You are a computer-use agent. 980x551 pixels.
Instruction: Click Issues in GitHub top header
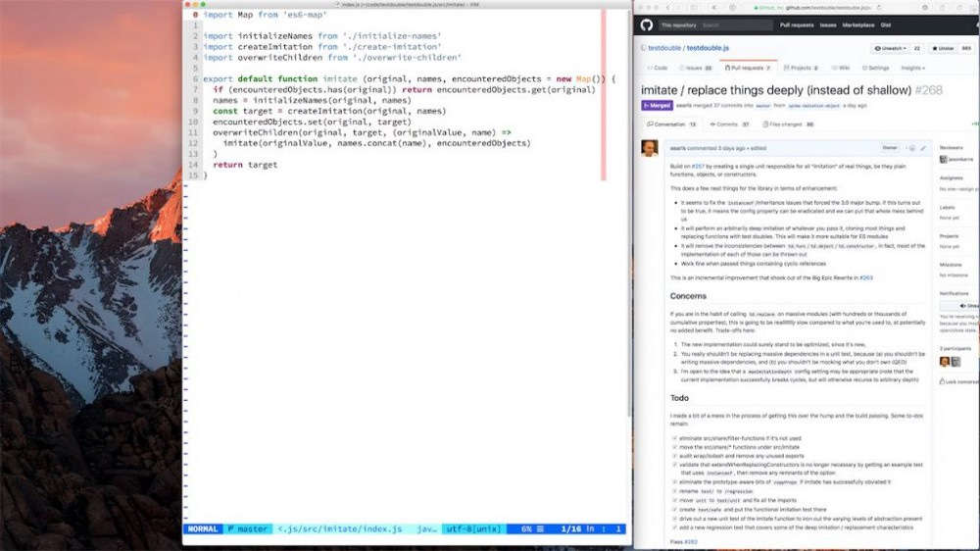click(x=828, y=25)
